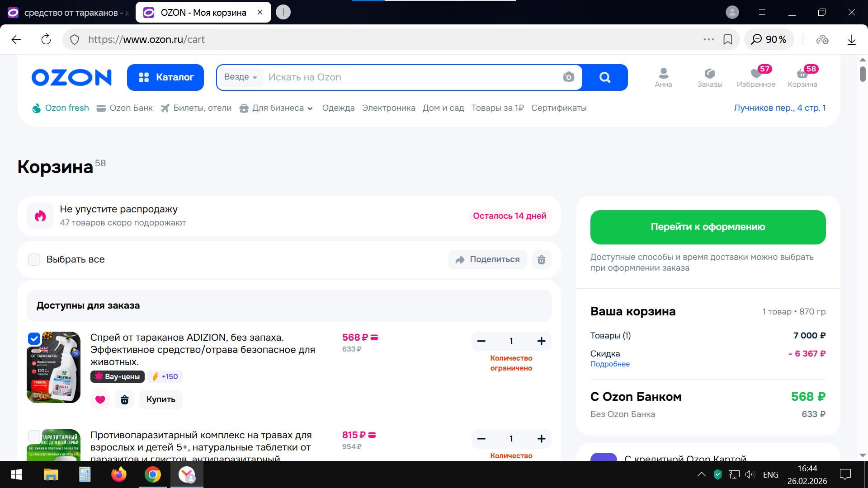868x488 pixels.
Task: Increase ADIZION spray quantity with plus
Action: [x=541, y=341]
